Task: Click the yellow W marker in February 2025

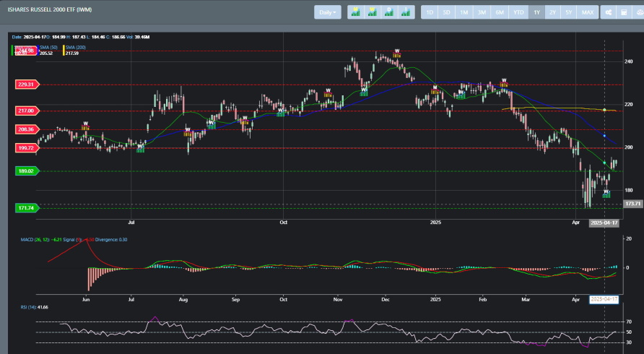Action: pyautogui.click(x=504, y=82)
